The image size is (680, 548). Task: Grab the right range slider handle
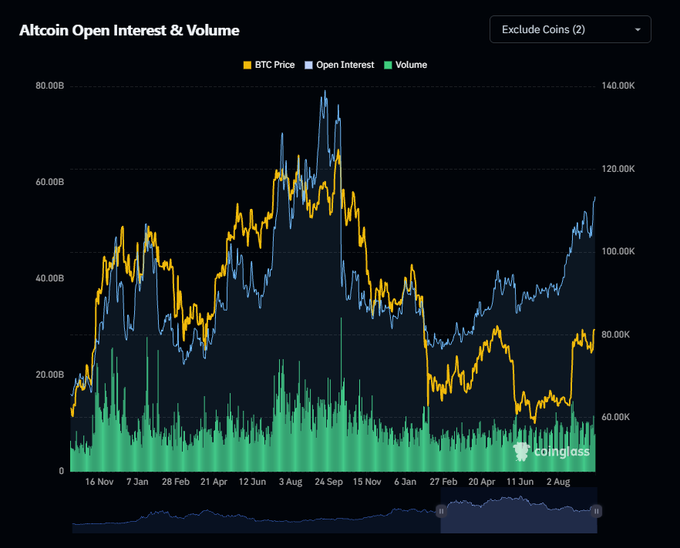coord(596,511)
